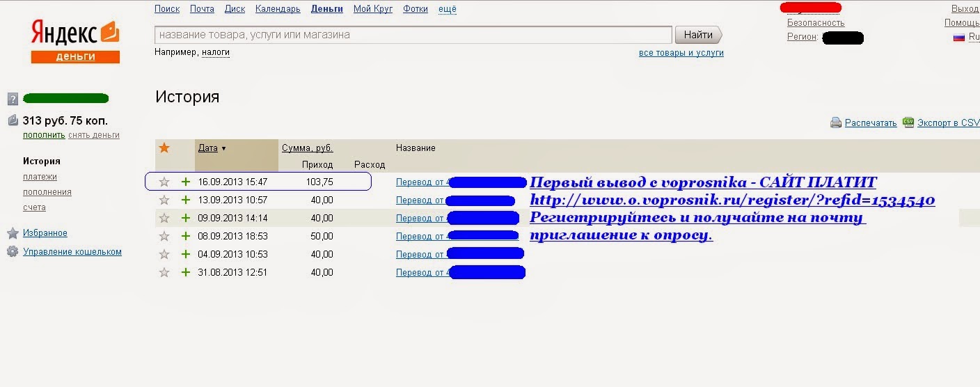Click the Экспорт в CSV link
The height and width of the screenshot is (387, 980).
pyautogui.click(x=948, y=123)
